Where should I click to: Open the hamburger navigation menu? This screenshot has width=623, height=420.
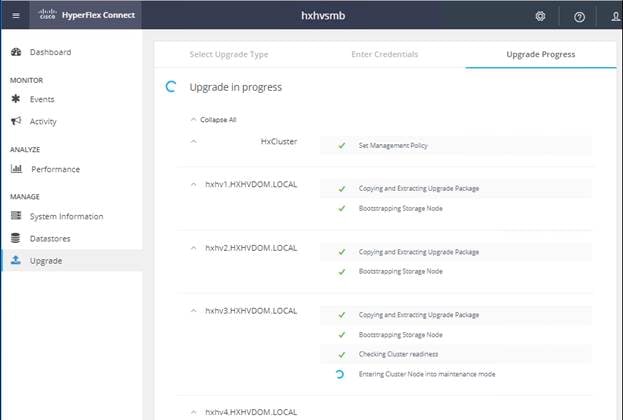[16, 15]
